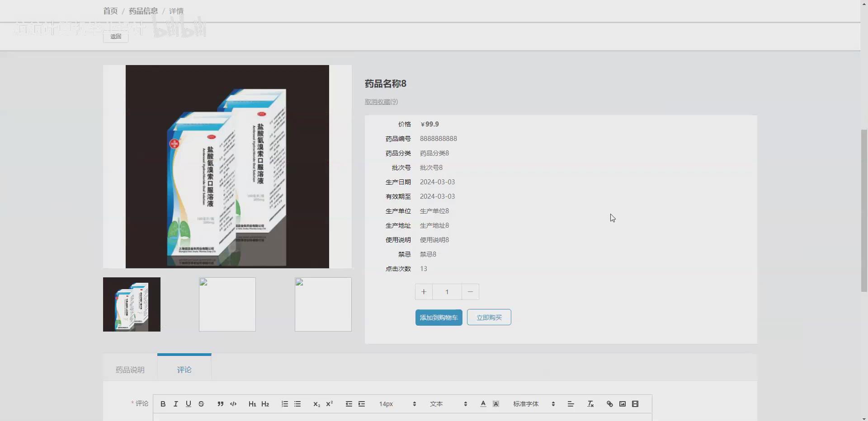Switch to the 药品说明 tab

[x=130, y=370]
